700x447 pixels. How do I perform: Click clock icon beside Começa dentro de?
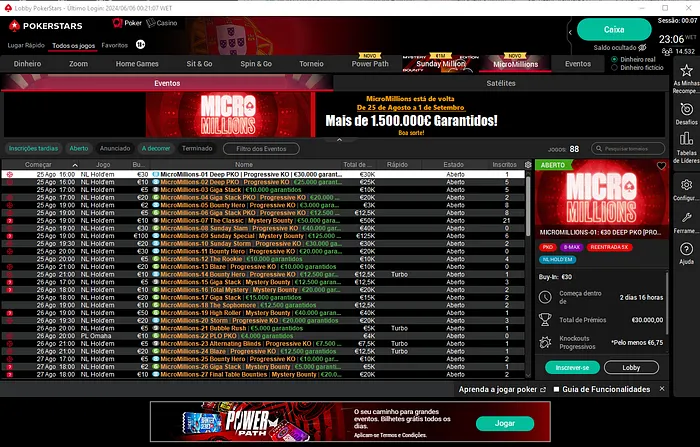point(545,297)
